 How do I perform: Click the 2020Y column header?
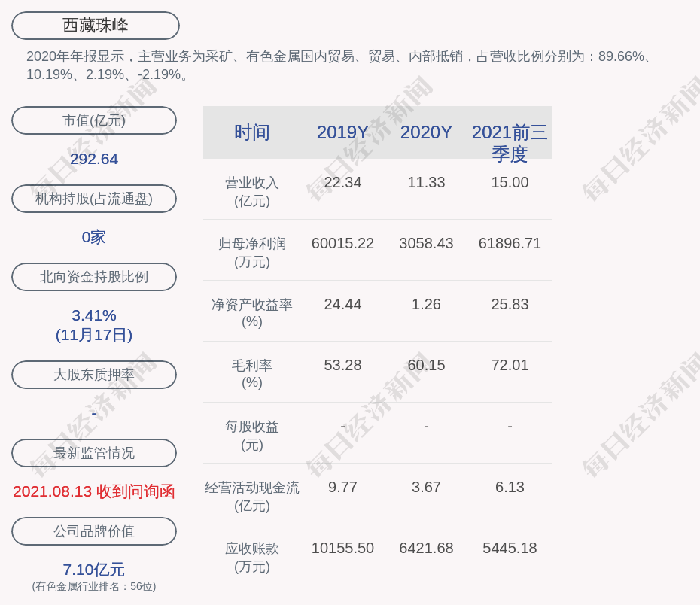pyautogui.click(x=426, y=132)
